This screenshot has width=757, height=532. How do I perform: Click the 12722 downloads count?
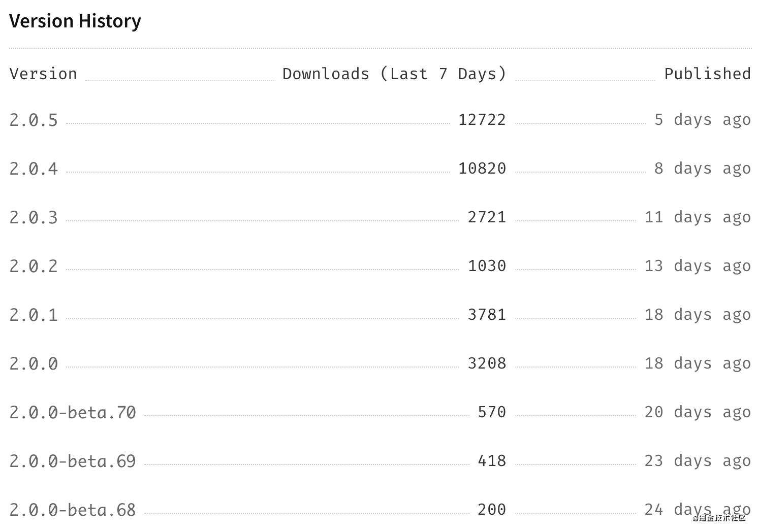pos(482,120)
